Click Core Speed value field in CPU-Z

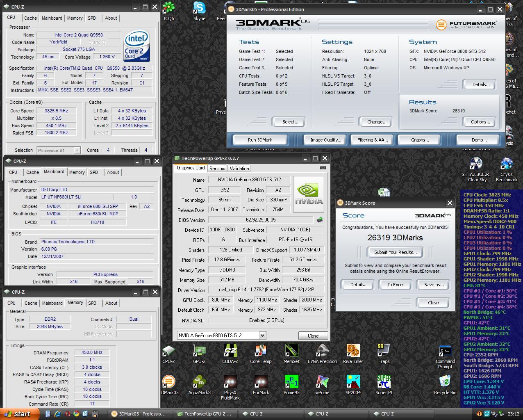coord(57,111)
